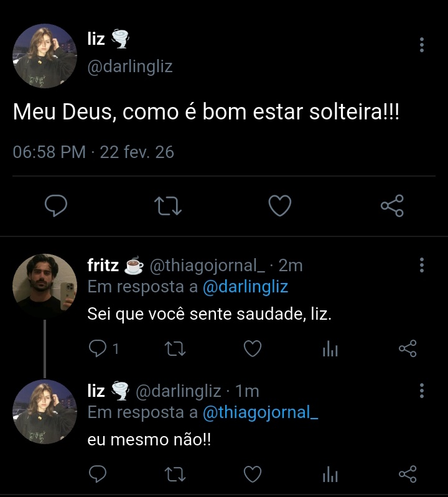Reply to liz's main tweet

tap(56, 206)
